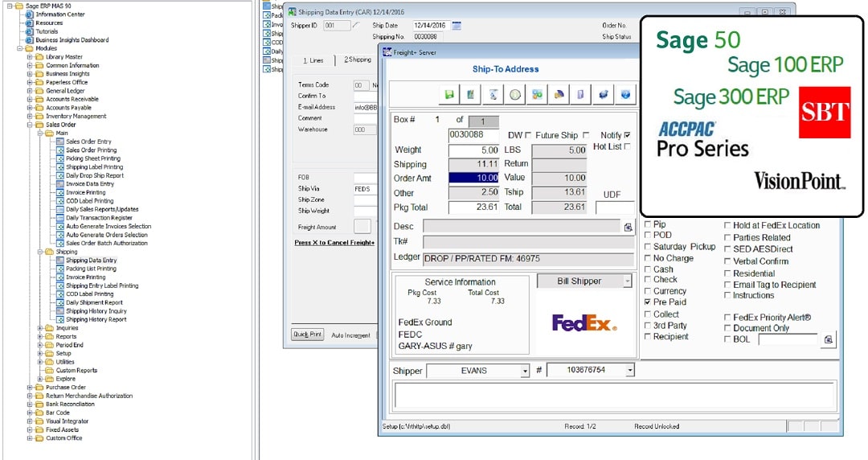Click the Shipping History Inquiry task icon
Image resolution: width=868 pixels, height=460 pixels.
pos(60,311)
